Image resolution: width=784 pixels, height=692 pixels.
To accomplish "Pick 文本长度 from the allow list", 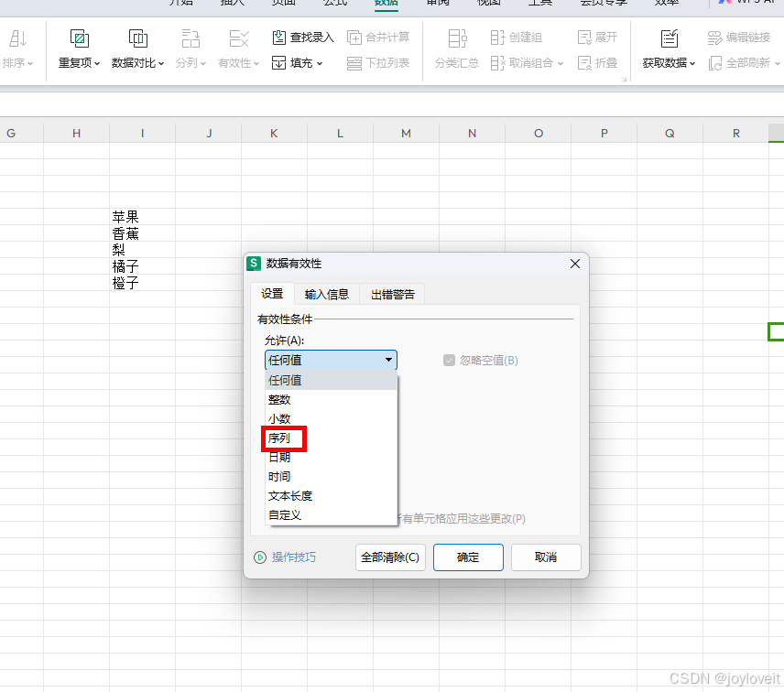I will 331,495.
